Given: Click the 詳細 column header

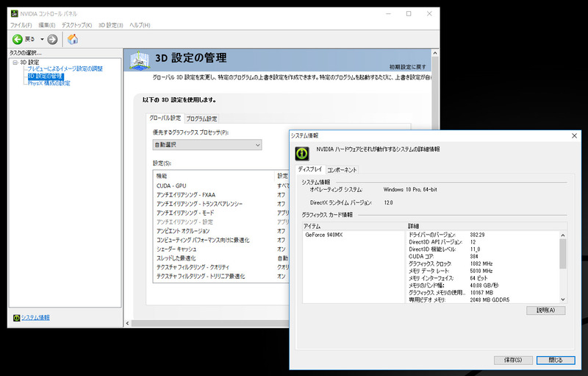Looking at the screenshot, I should coord(487,226).
